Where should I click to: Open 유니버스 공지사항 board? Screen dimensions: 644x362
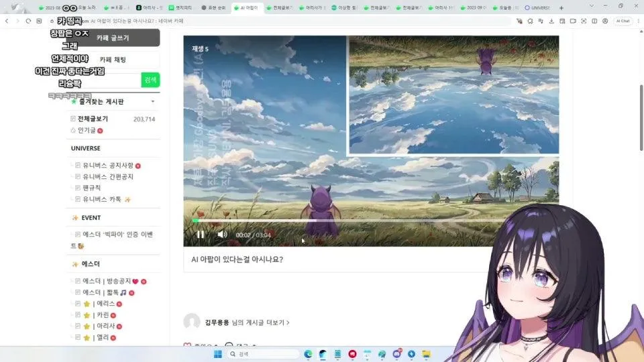pyautogui.click(x=108, y=166)
